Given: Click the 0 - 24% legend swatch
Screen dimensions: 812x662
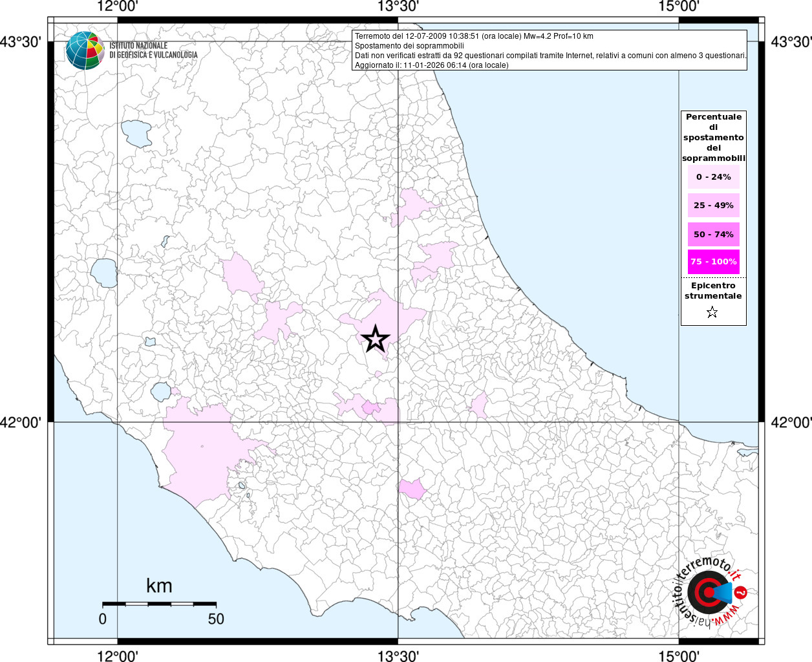Looking at the screenshot, I should coord(713,177).
